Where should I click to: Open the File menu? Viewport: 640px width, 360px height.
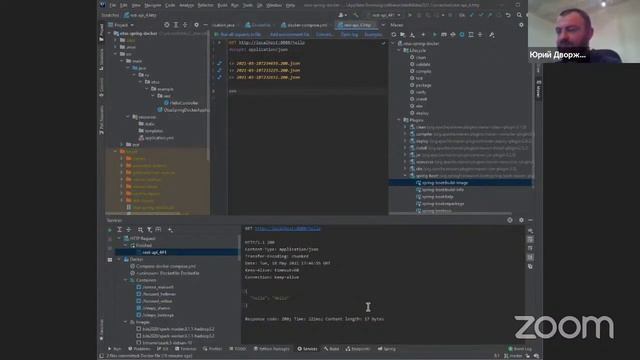point(113,5)
